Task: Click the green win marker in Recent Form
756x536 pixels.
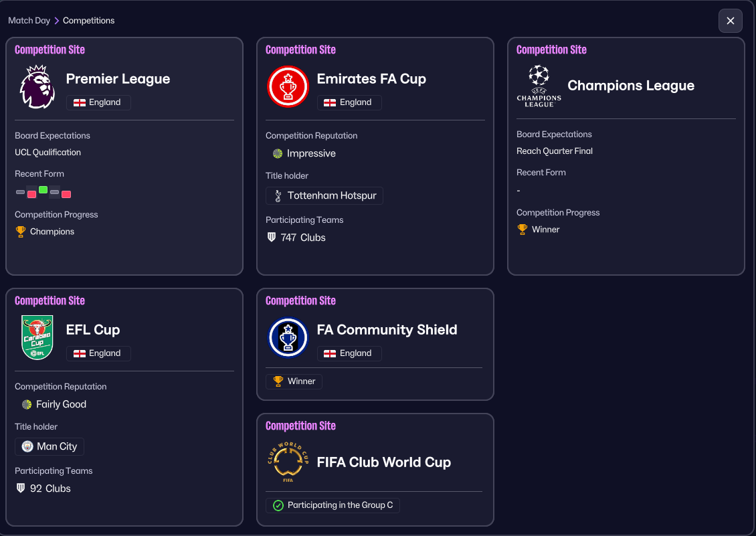Action: (x=43, y=189)
